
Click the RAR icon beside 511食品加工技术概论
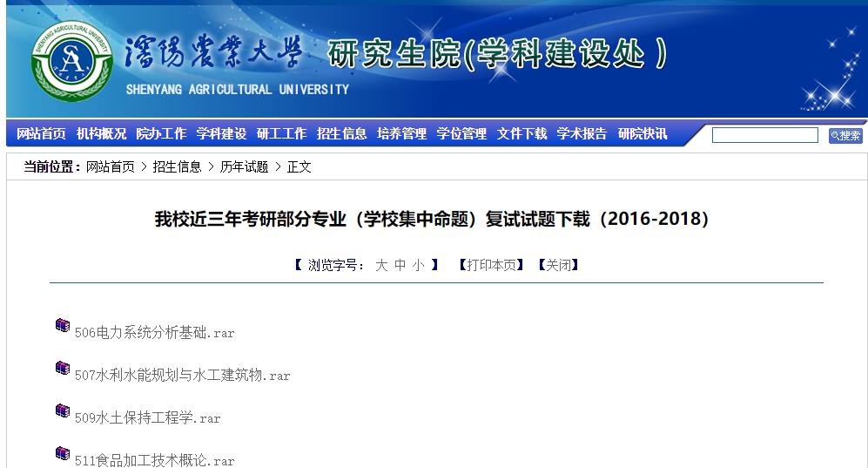pyautogui.click(x=63, y=453)
